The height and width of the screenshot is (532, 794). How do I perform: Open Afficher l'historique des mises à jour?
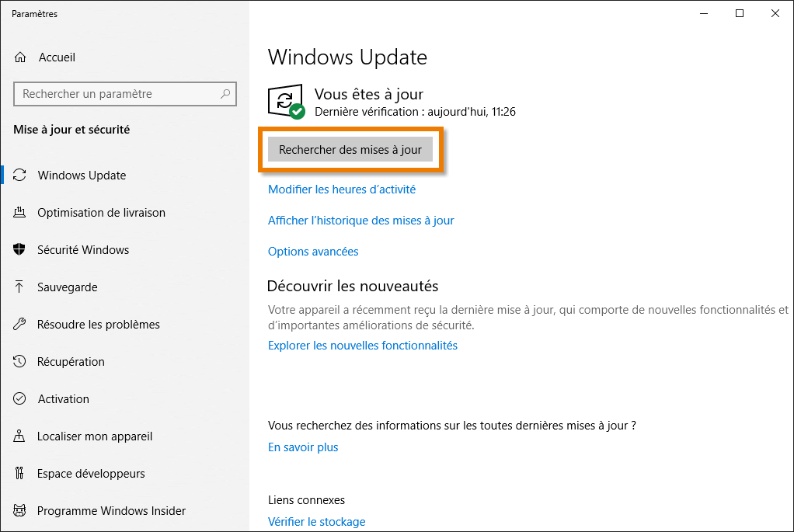click(360, 221)
